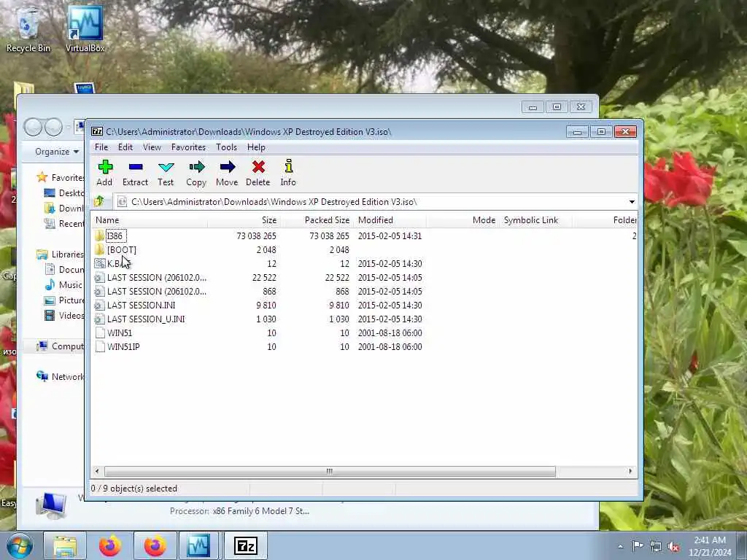This screenshot has width=747, height=560.
Task: Open the Tools menu
Action: pos(226,147)
